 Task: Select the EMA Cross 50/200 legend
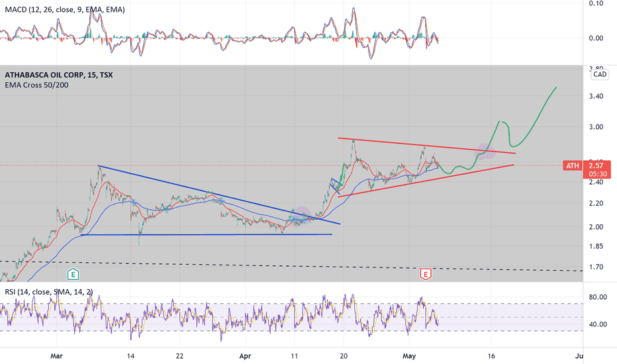coord(36,85)
